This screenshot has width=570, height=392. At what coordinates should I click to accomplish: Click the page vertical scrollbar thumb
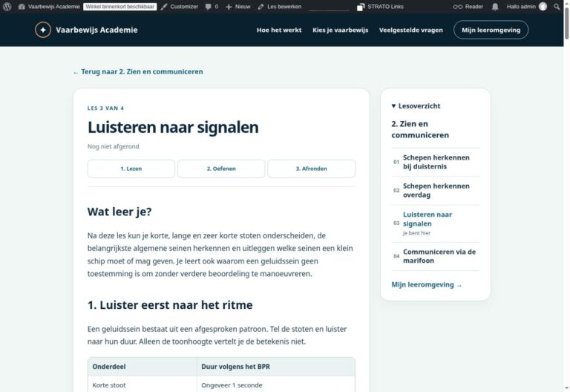click(566, 23)
